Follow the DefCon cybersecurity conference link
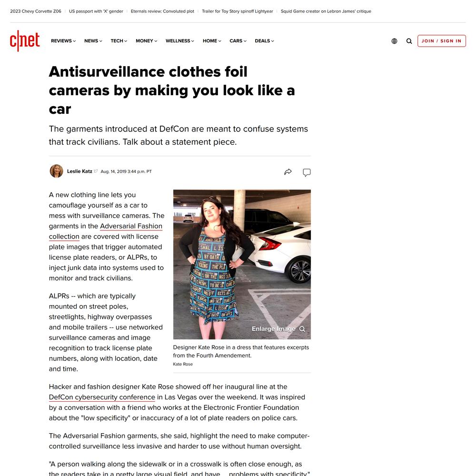 tap(102, 397)
